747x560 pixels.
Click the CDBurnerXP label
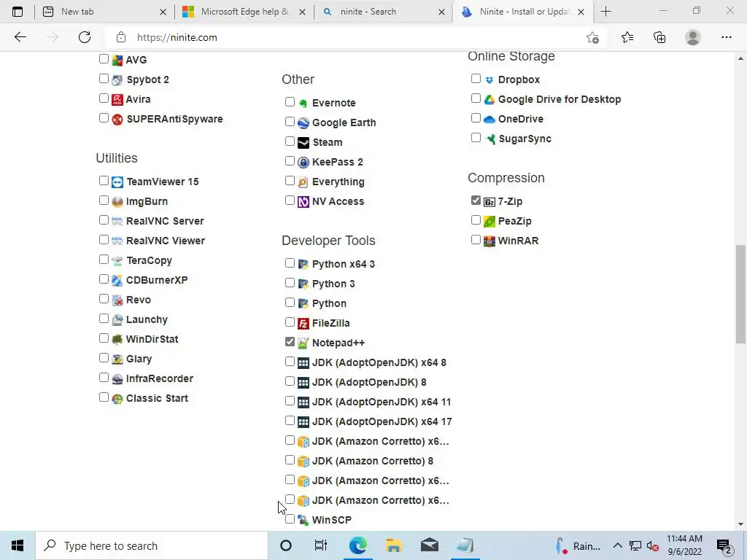(157, 280)
